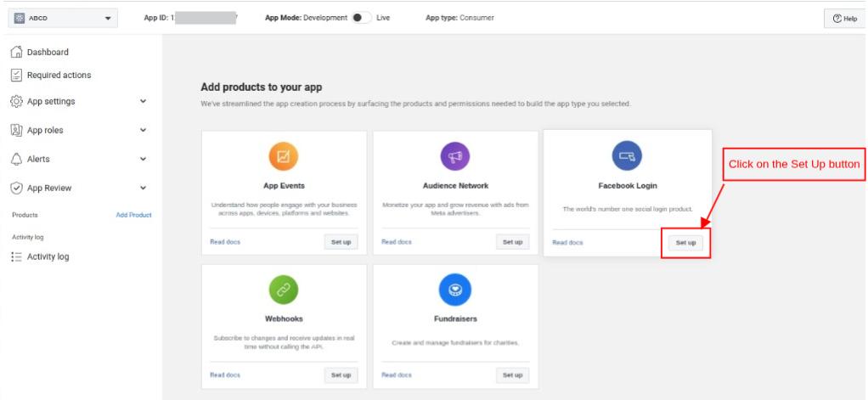Click the App settings gear icon
Image resolution: width=868 pixels, height=400 pixels.
[x=17, y=102]
